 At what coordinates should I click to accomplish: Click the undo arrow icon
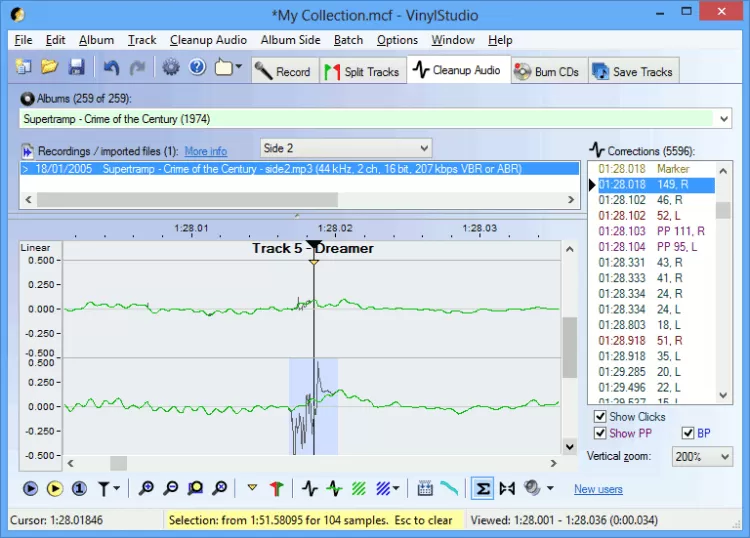click(x=111, y=68)
